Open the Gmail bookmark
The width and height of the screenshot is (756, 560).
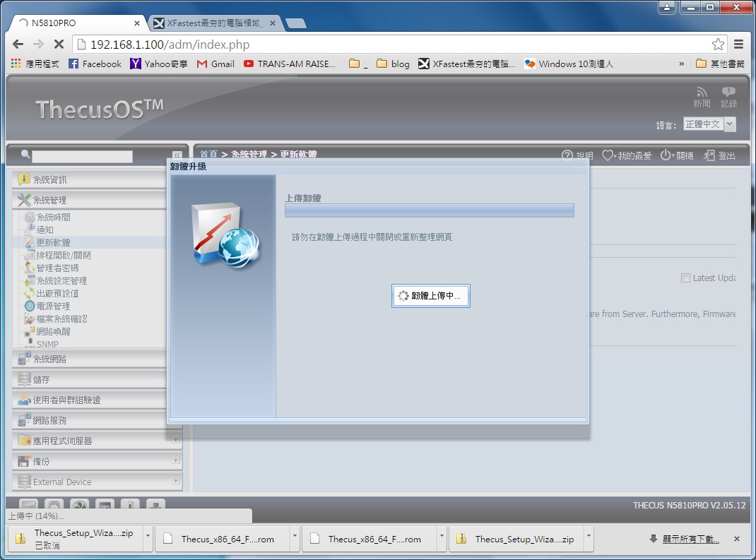215,64
